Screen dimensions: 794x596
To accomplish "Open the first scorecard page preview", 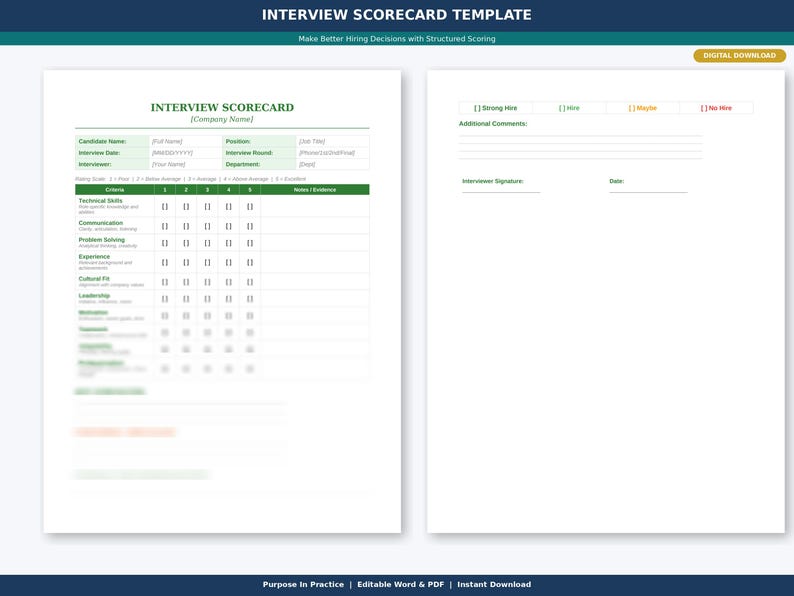I will (x=222, y=301).
